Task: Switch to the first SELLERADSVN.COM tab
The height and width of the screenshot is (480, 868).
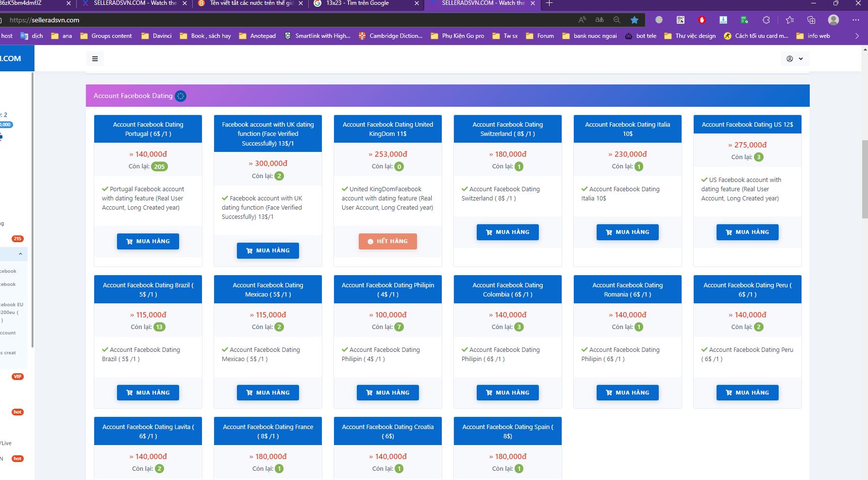Action: coord(134,3)
